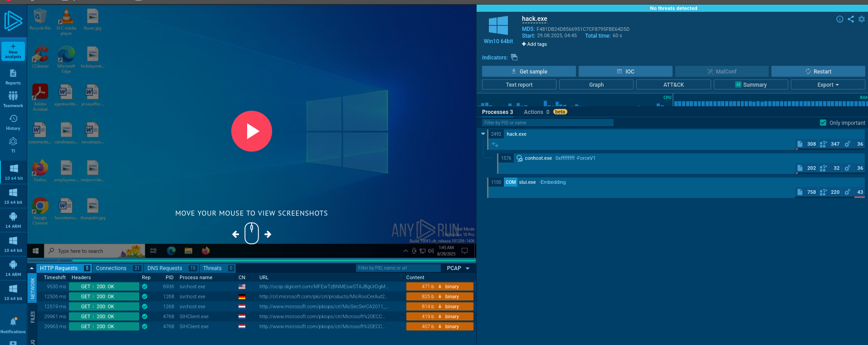The image size is (868, 345).
Task: Click the New analysis button
Action: pyautogui.click(x=13, y=51)
